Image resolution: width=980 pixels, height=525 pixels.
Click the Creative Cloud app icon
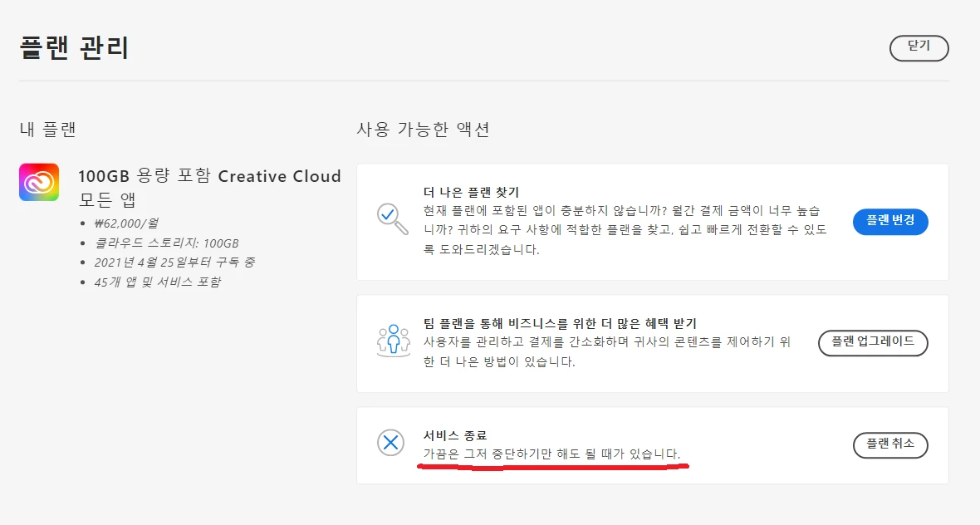point(39,182)
